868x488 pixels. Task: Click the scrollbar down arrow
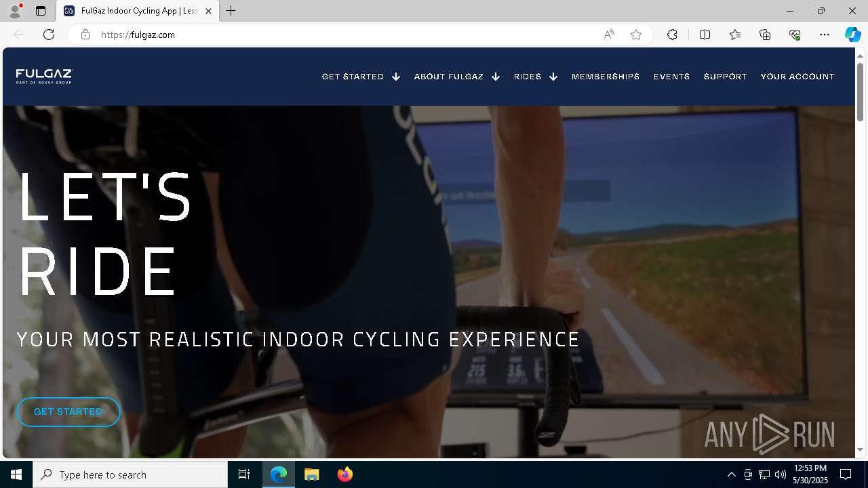(x=861, y=450)
